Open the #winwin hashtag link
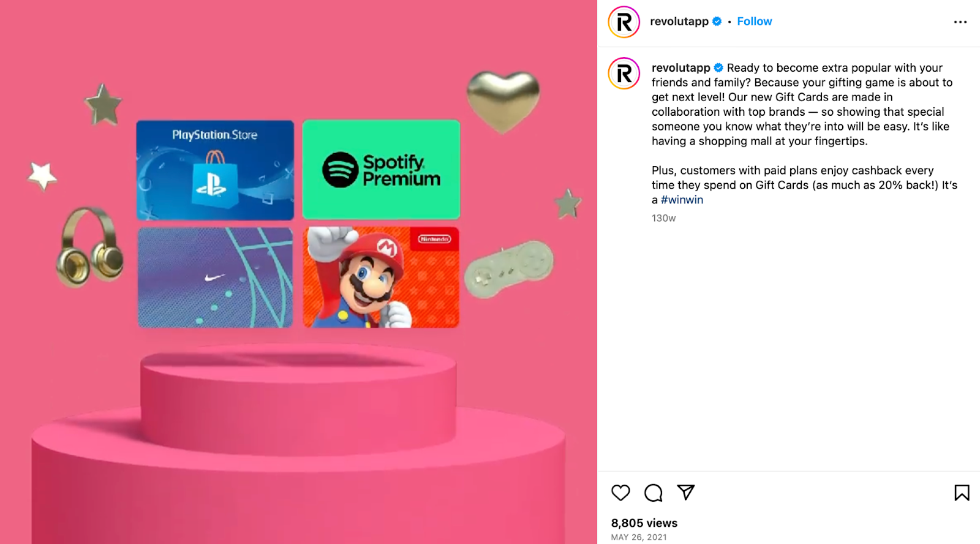 pyautogui.click(x=682, y=200)
